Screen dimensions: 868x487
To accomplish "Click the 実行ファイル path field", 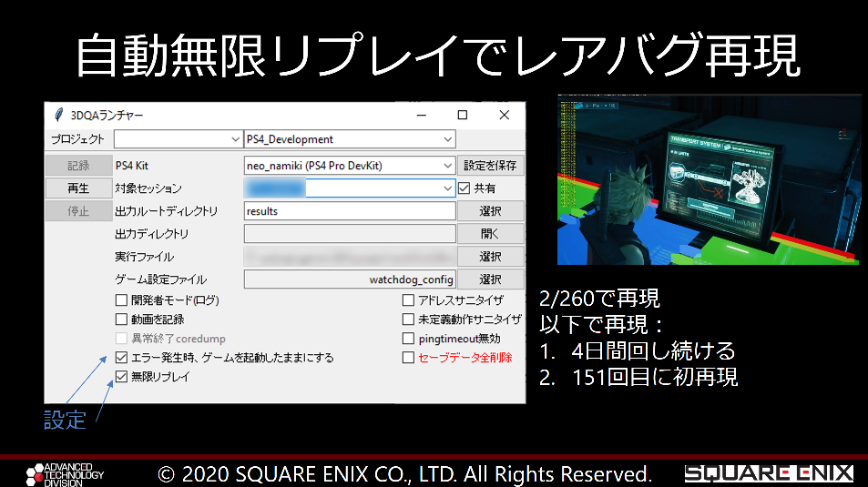I will point(350,256).
